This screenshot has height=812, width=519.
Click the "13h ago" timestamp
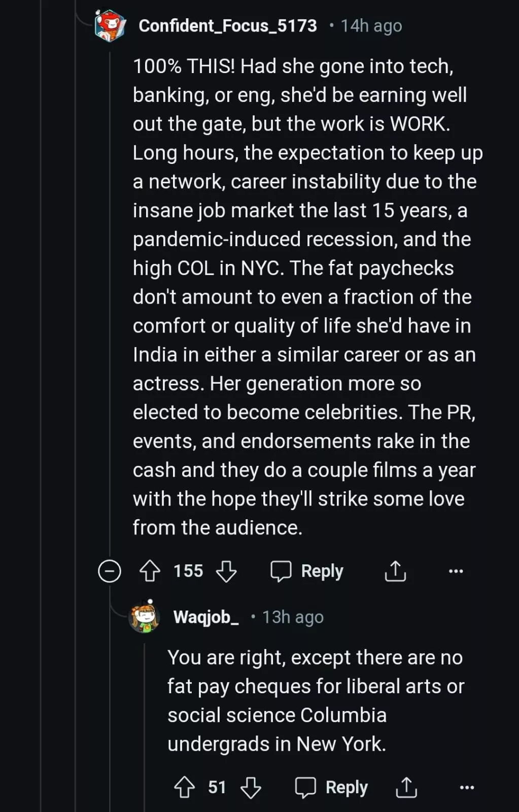pos(293,617)
